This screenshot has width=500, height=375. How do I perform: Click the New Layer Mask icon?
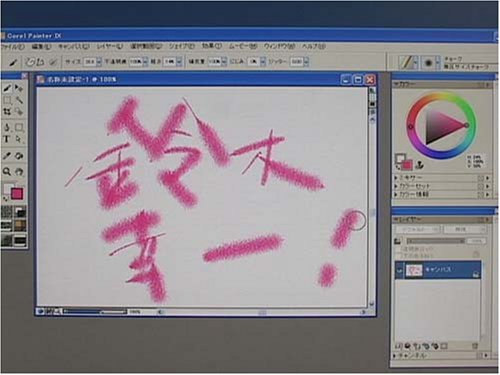click(444, 346)
